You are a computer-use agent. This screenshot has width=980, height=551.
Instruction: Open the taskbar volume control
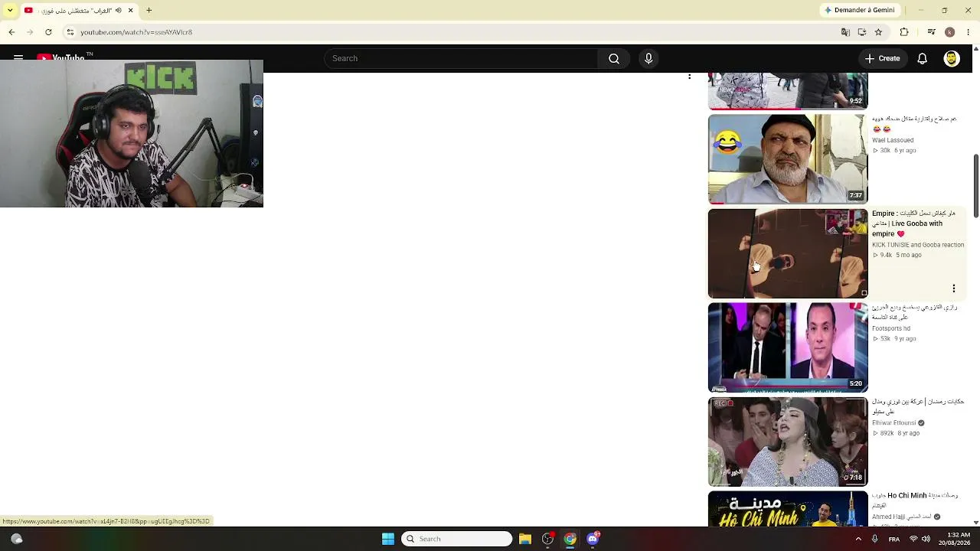(x=926, y=539)
